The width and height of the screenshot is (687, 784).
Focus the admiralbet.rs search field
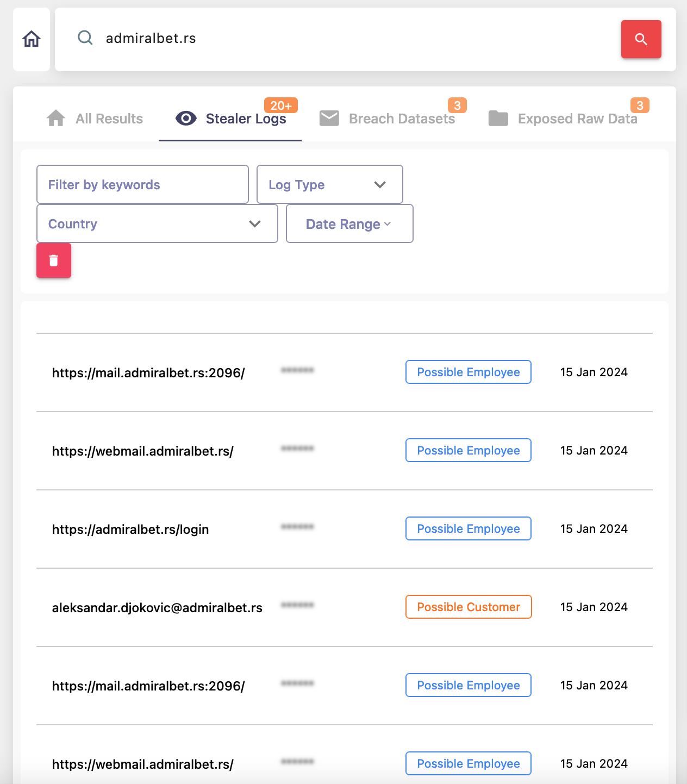pyautogui.click(x=348, y=39)
